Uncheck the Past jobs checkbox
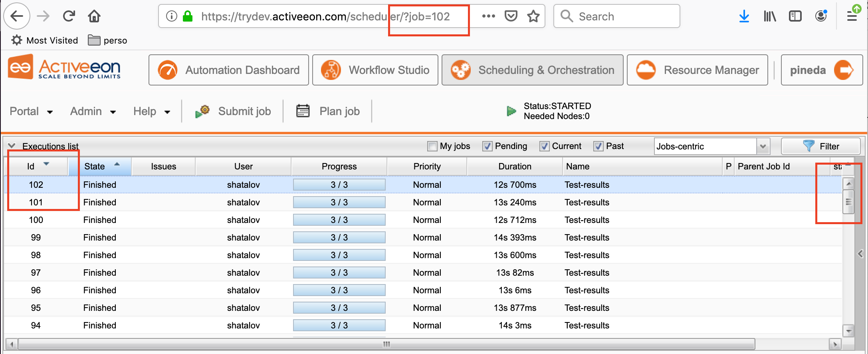Image resolution: width=868 pixels, height=354 pixels. coord(598,146)
